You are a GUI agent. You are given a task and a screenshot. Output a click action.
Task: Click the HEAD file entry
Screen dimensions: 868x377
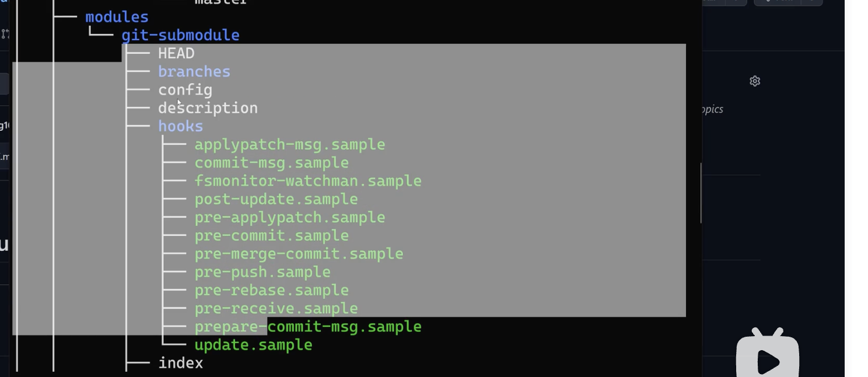pyautogui.click(x=176, y=53)
